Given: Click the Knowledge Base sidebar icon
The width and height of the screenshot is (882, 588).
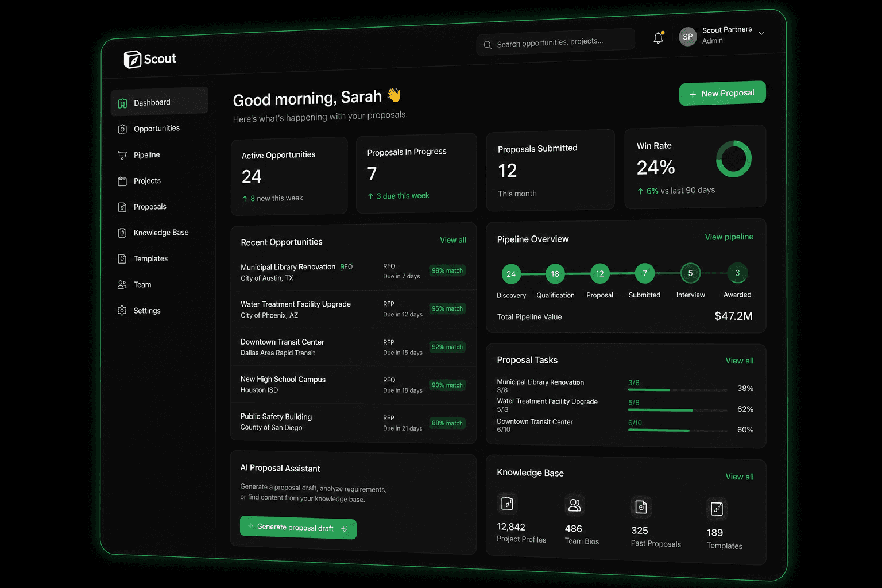Looking at the screenshot, I should 122,233.
